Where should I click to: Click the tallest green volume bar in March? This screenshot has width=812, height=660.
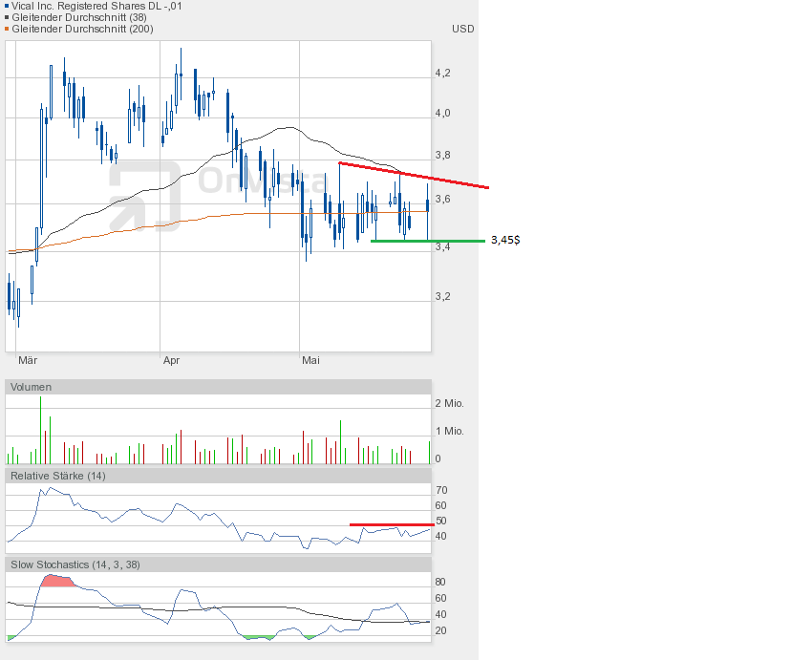click(x=41, y=430)
